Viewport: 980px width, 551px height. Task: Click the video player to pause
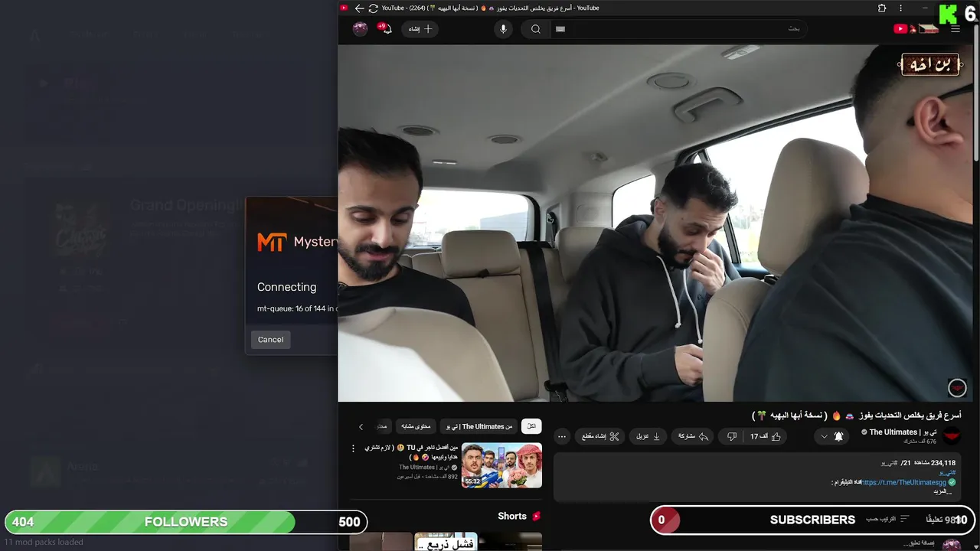[x=655, y=222]
